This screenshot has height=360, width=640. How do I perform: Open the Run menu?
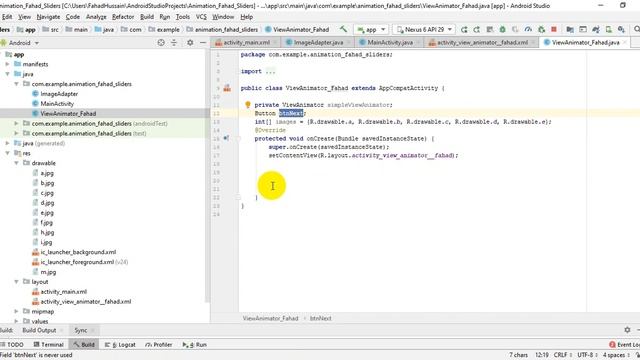[165, 17]
